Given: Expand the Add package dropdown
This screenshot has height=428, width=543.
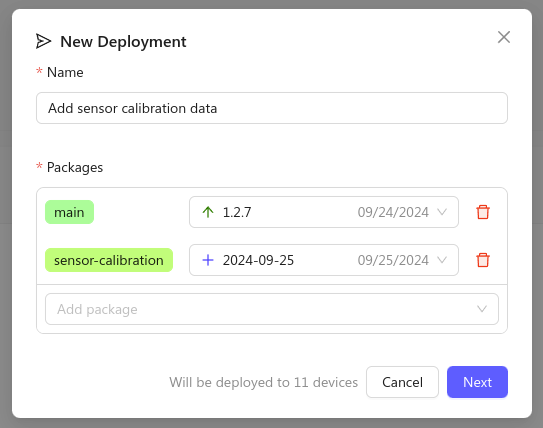Looking at the screenshot, I should pyautogui.click(x=272, y=309).
